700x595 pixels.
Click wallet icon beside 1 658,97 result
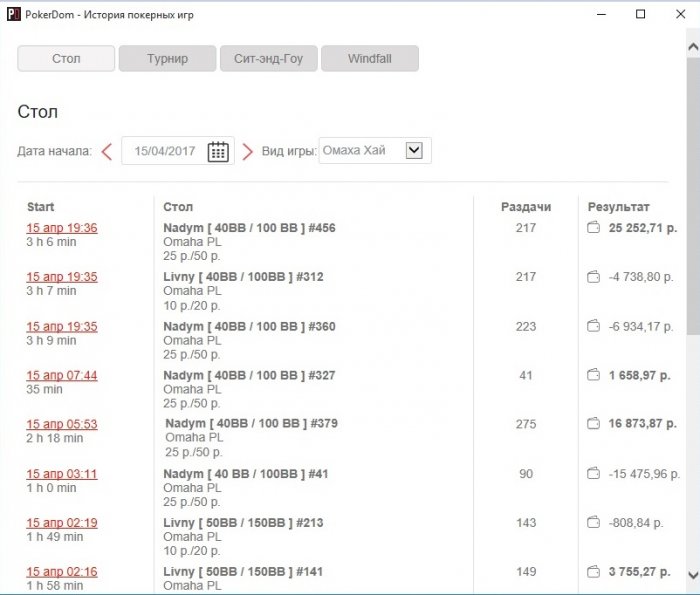click(x=594, y=375)
